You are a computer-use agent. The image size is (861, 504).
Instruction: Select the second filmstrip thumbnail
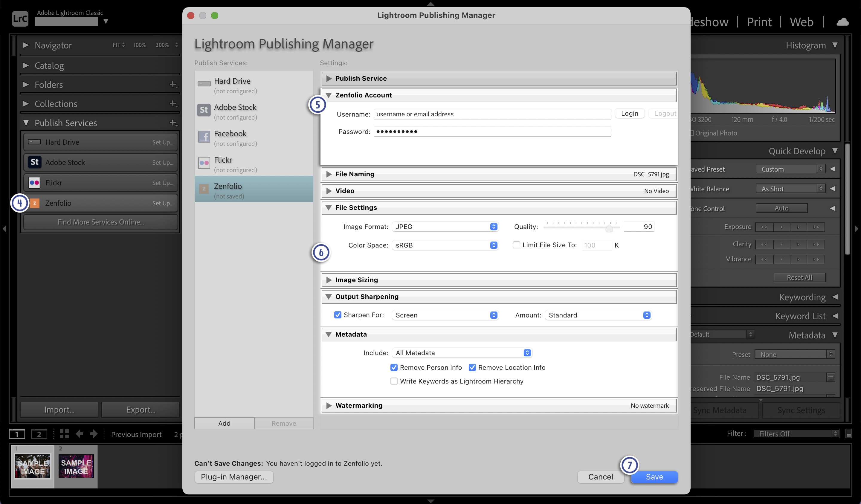pyautogui.click(x=76, y=466)
